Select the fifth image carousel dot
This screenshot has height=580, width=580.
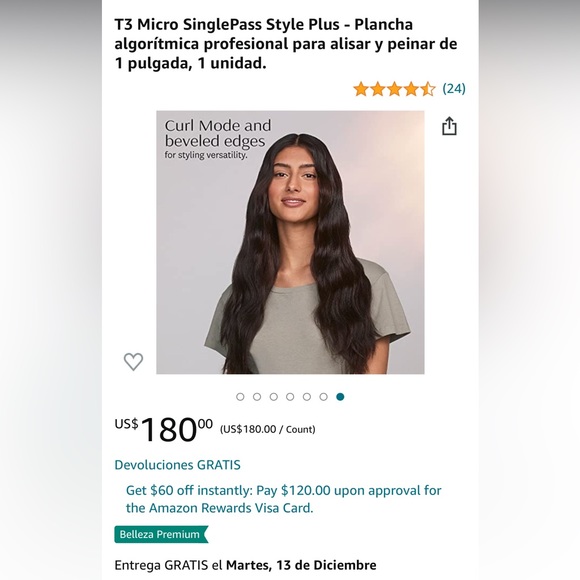[307, 397]
